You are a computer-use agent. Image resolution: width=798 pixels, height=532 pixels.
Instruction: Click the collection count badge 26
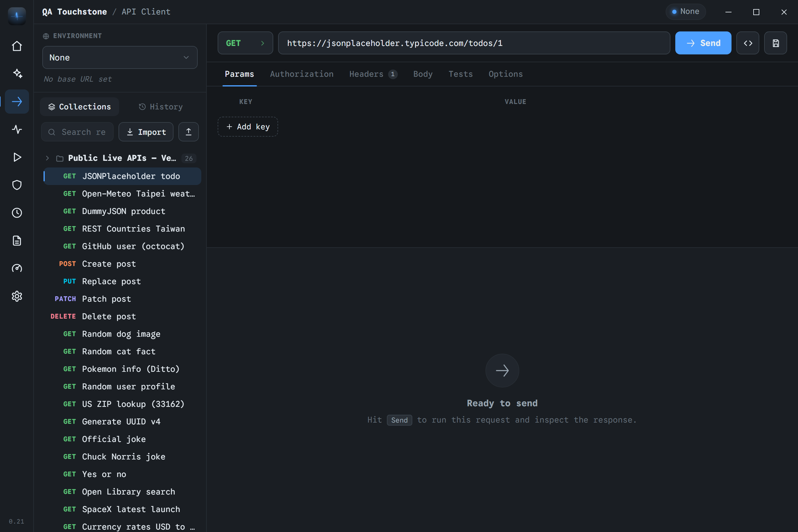pos(189,158)
